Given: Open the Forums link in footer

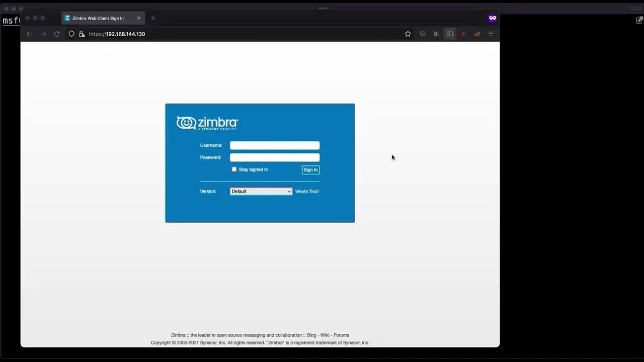Looking at the screenshot, I should tap(341, 335).
